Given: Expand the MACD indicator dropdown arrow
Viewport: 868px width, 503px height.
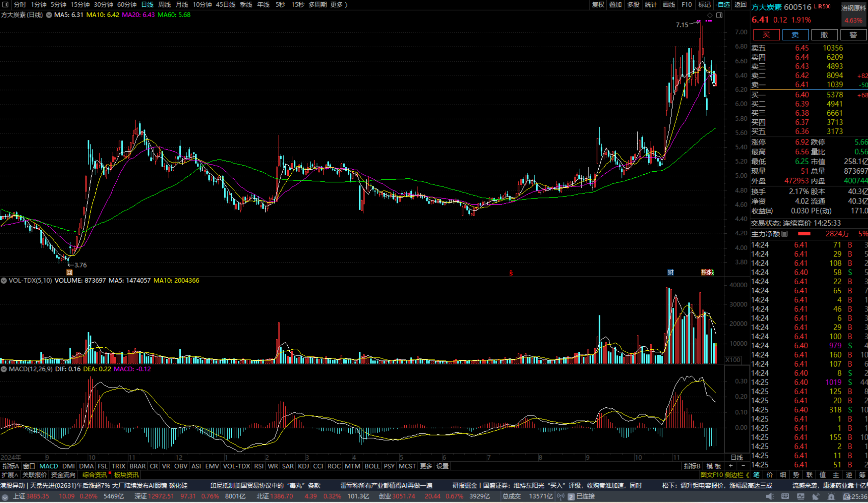Looking at the screenshot, I should point(4,369).
